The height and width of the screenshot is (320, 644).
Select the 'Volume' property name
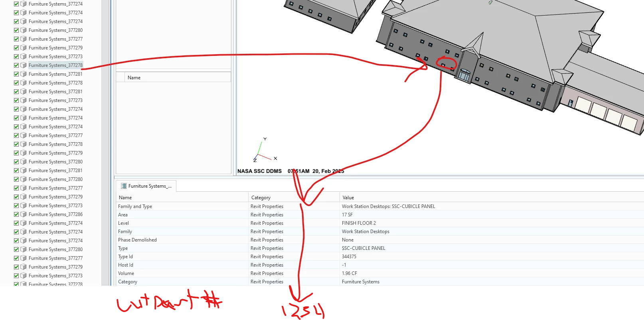(126, 273)
